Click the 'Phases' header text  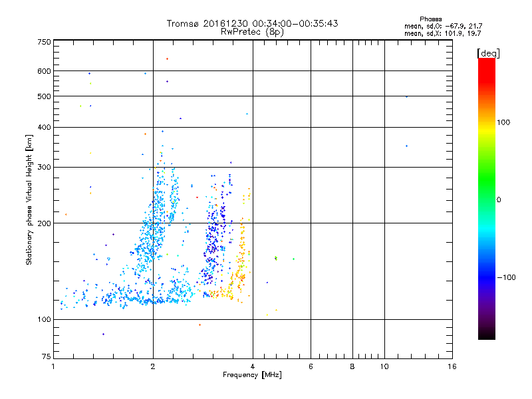(x=430, y=19)
